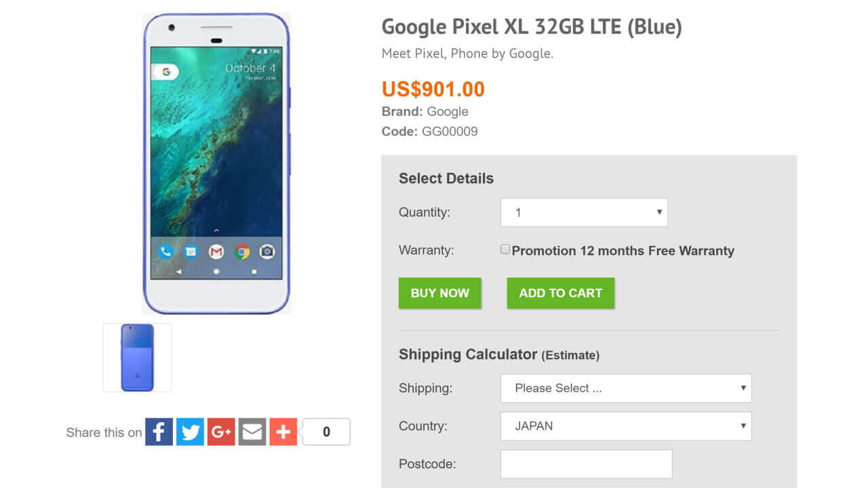Select the Select Details section header
This screenshot has height=488, width=868.
tap(446, 178)
